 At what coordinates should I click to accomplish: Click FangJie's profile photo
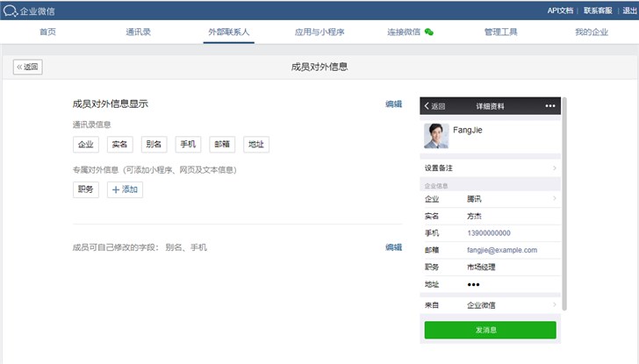point(436,136)
